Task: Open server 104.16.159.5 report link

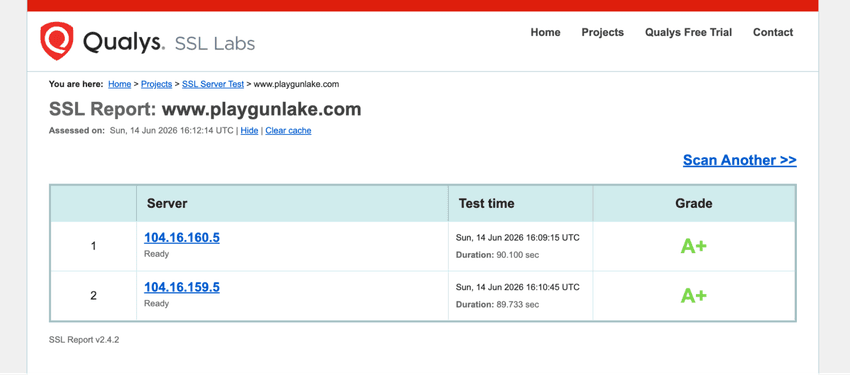Action: pyautogui.click(x=182, y=287)
